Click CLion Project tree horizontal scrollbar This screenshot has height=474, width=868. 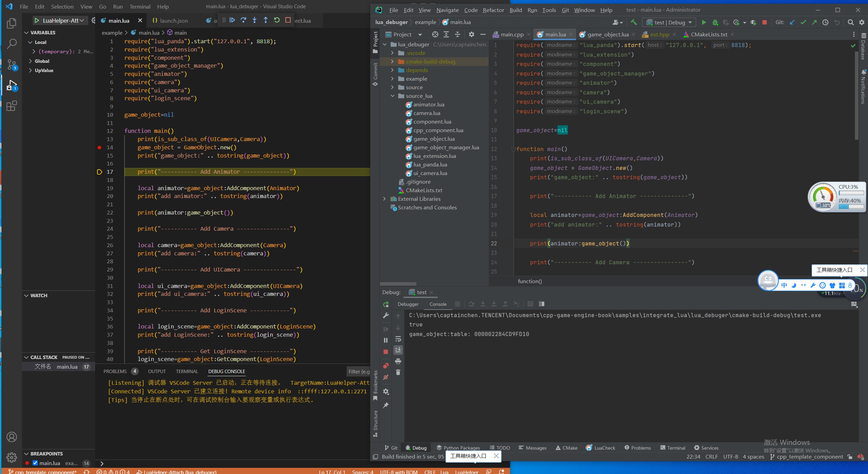coord(398,284)
